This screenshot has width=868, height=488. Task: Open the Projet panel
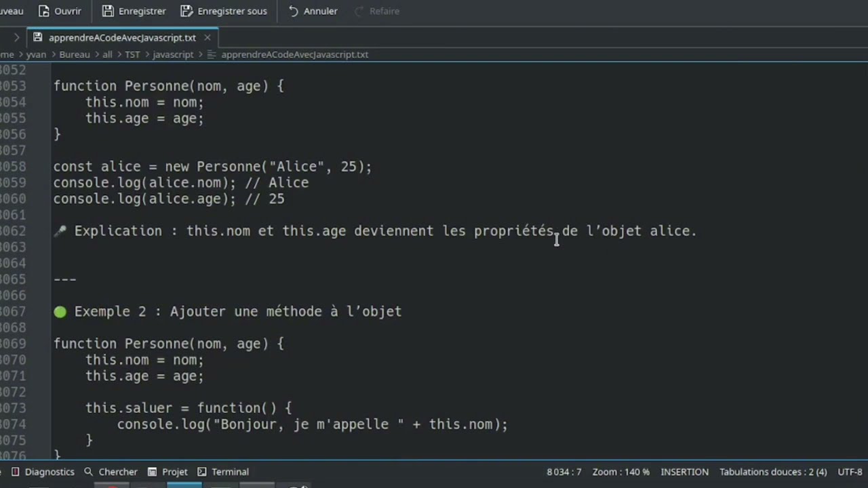point(167,472)
